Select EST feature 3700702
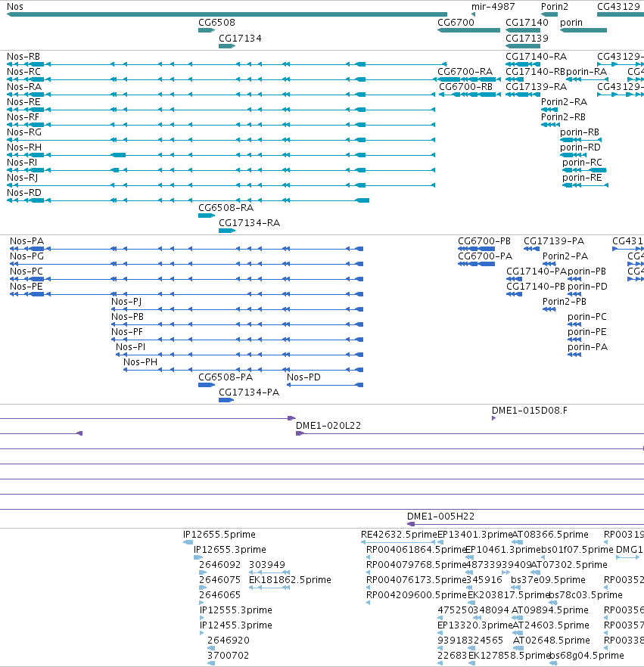 [211, 663]
